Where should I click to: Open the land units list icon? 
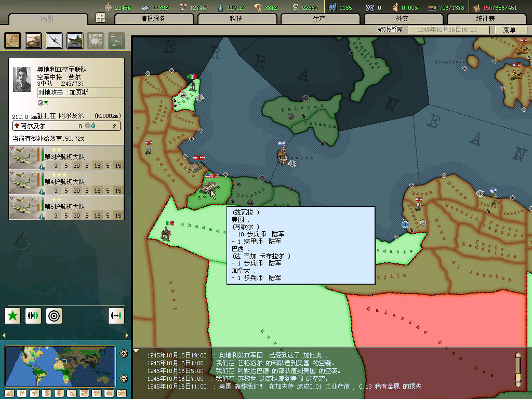(34, 41)
